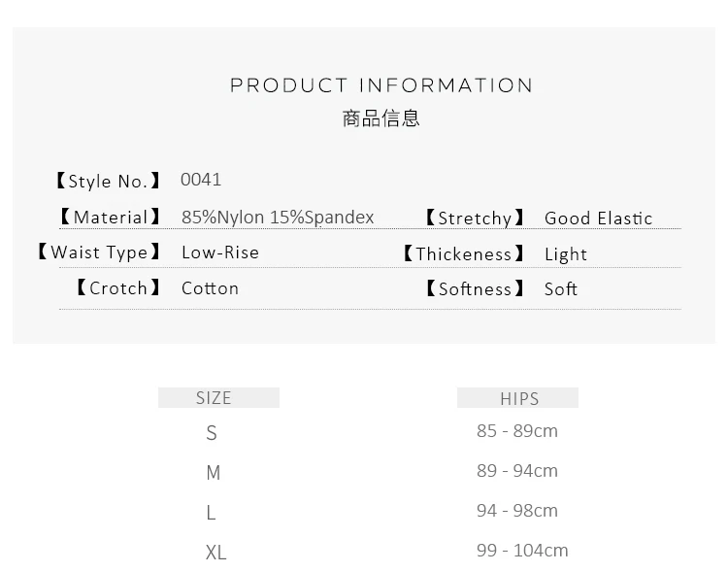Click the Material label
Image resolution: width=728 pixels, height=572 pixels.
pyautogui.click(x=110, y=217)
